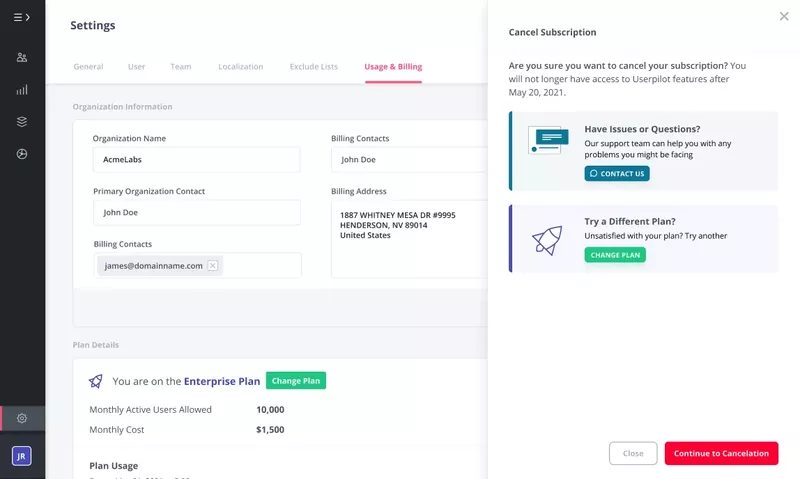Click the rocket icon in Try a Different Plan

pos(547,240)
